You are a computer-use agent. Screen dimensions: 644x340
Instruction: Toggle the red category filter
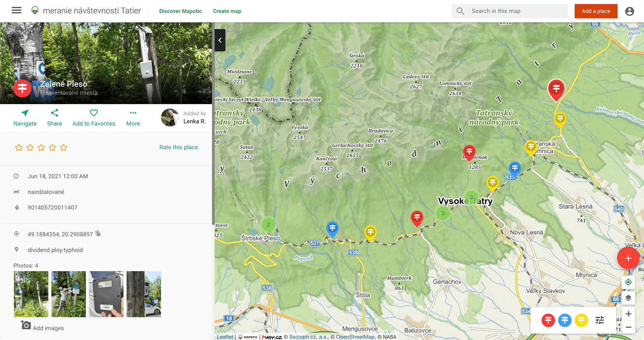548,320
